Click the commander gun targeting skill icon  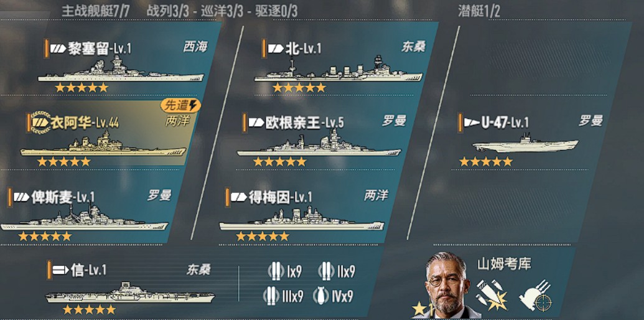535,295
